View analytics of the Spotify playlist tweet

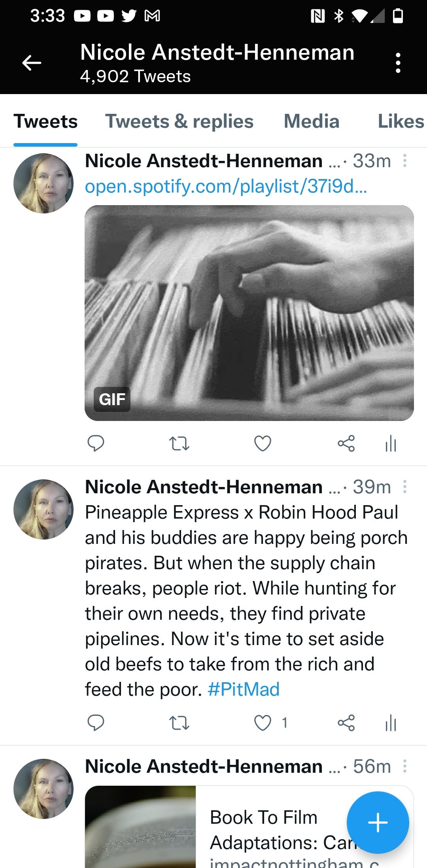tap(391, 443)
